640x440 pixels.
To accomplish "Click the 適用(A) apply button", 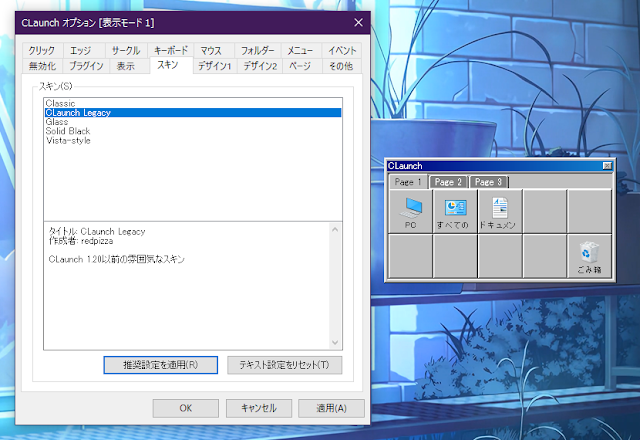I will pos(331,408).
